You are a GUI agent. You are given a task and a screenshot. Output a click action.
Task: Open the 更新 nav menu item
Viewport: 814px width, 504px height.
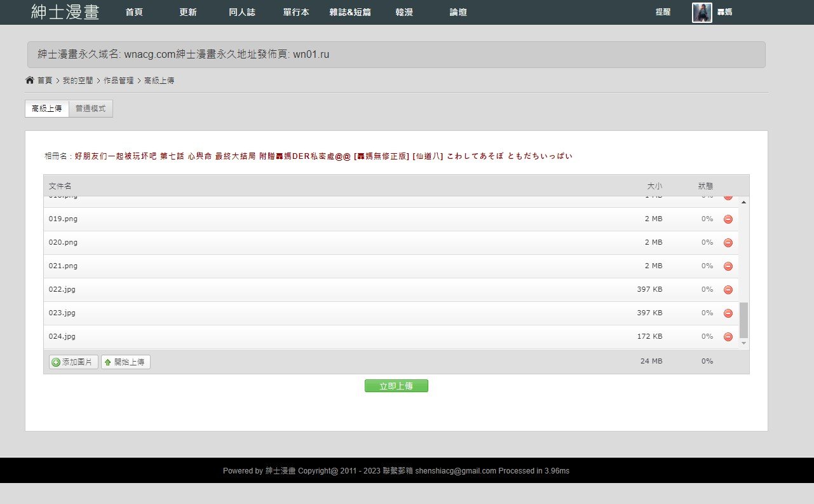tap(188, 12)
